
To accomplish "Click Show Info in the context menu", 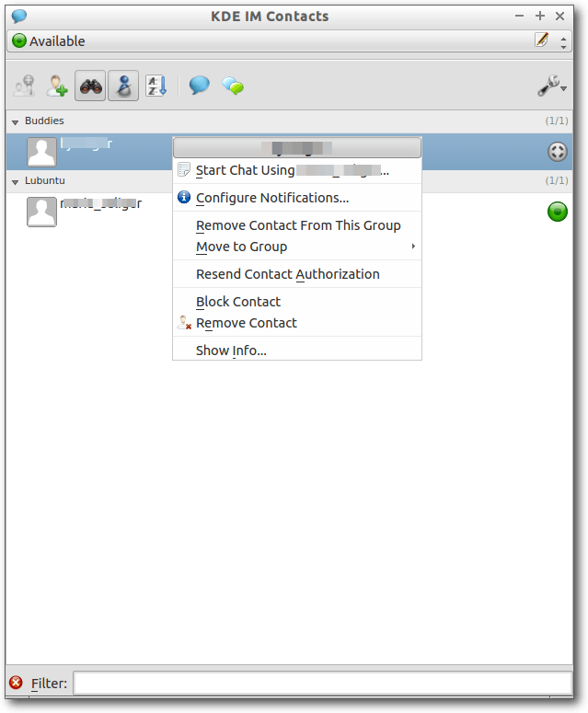I will 231,351.
